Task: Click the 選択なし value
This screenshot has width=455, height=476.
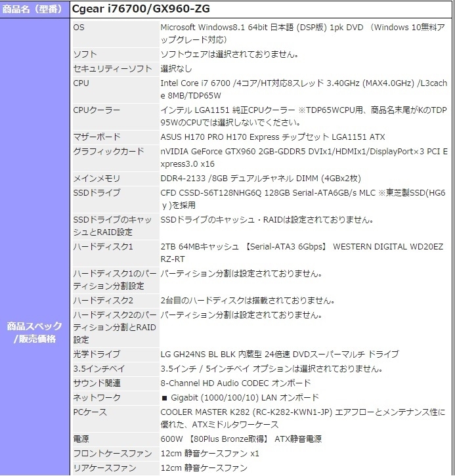Action: (x=176, y=68)
